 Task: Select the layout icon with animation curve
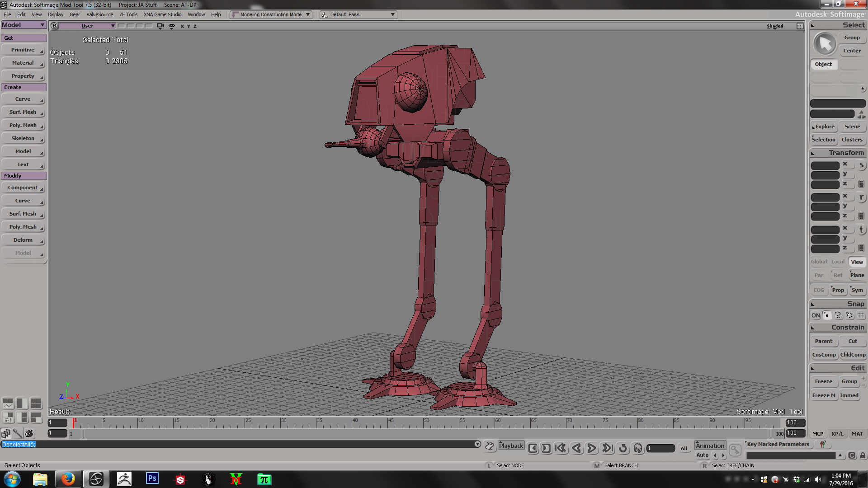(x=8, y=403)
